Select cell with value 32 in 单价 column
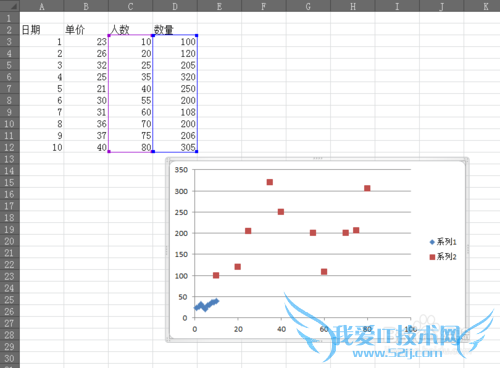The width and height of the screenshot is (500, 368). coord(86,65)
